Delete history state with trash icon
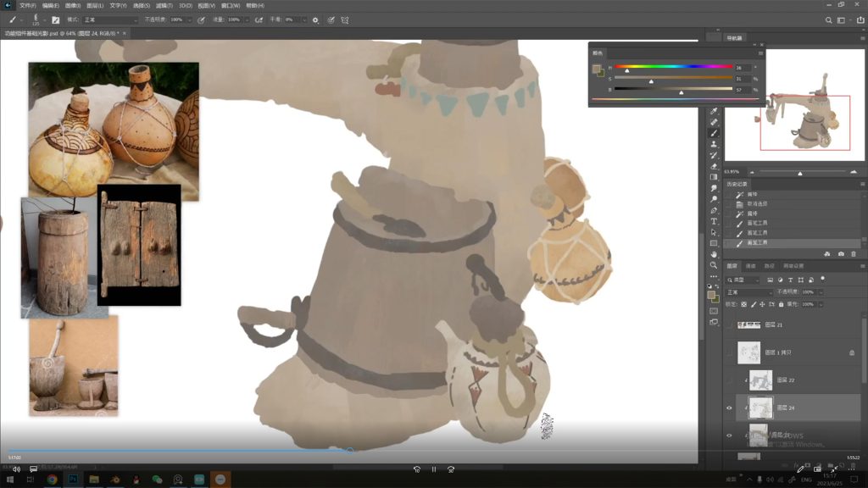 (852, 254)
